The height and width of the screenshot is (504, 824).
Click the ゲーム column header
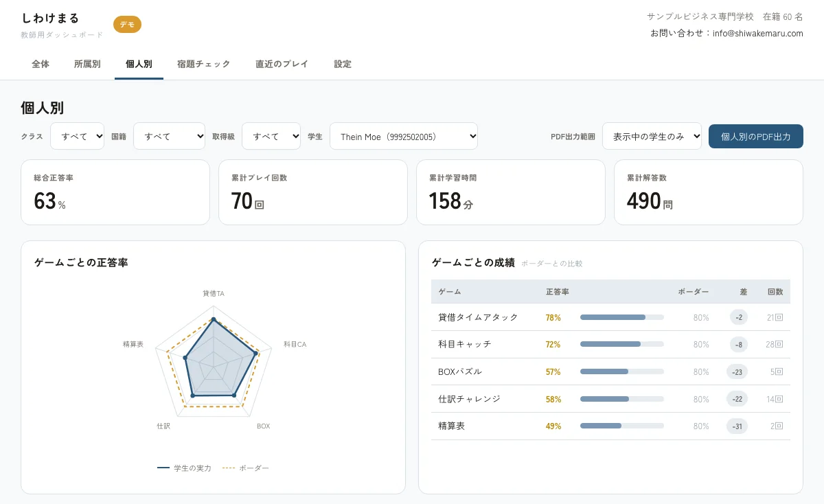[x=450, y=291]
